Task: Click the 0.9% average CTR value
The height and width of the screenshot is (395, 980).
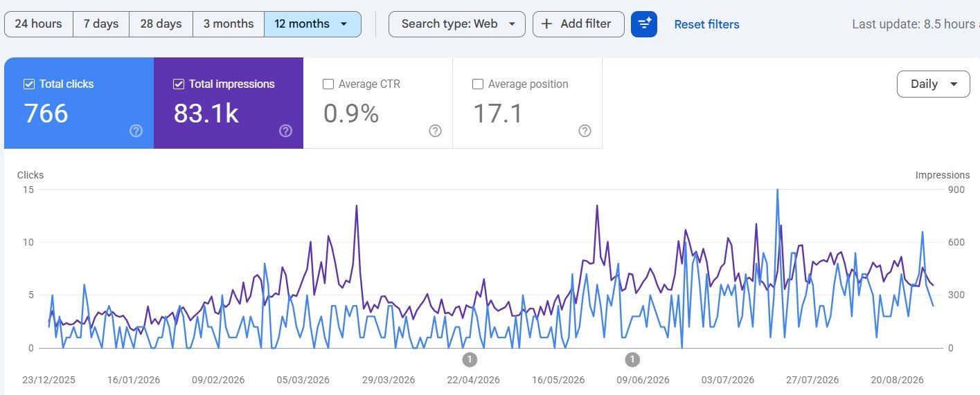Action: coord(351,113)
